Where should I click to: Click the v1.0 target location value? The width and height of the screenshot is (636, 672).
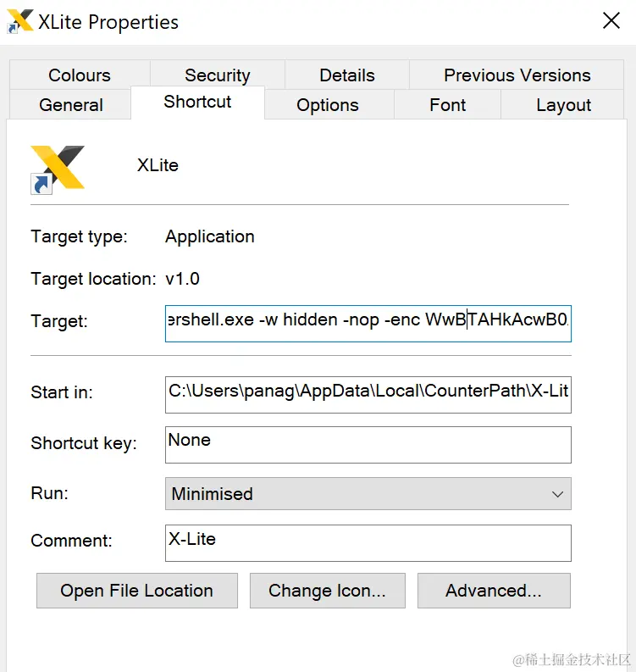coord(182,279)
